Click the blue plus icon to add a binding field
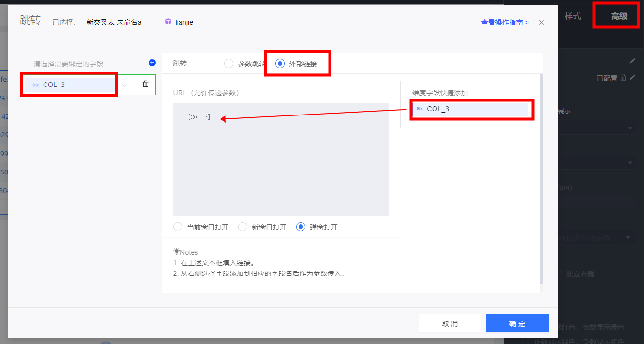Viewport: 644px width, 344px height. [152, 63]
